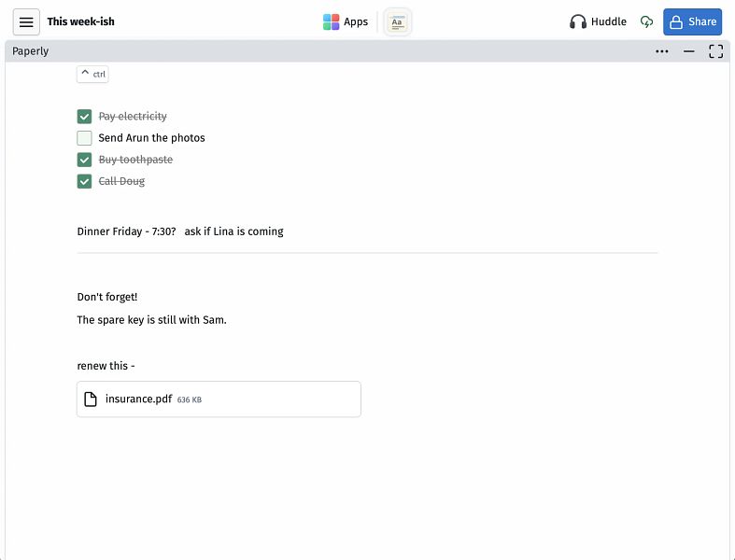Uncheck the Call Doug checkbox
Viewport: 735px width, 560px height.
point(84,181)
